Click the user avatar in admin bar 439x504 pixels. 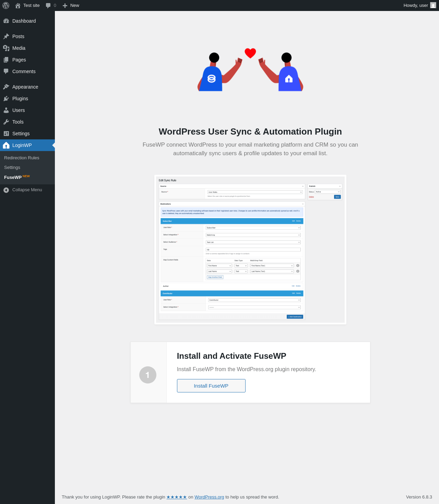433,5
